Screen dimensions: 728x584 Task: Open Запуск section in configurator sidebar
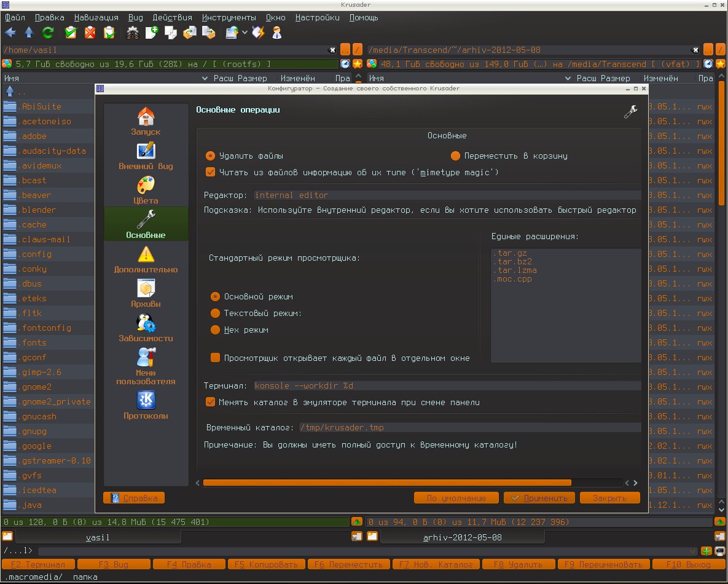click(146, 121)
